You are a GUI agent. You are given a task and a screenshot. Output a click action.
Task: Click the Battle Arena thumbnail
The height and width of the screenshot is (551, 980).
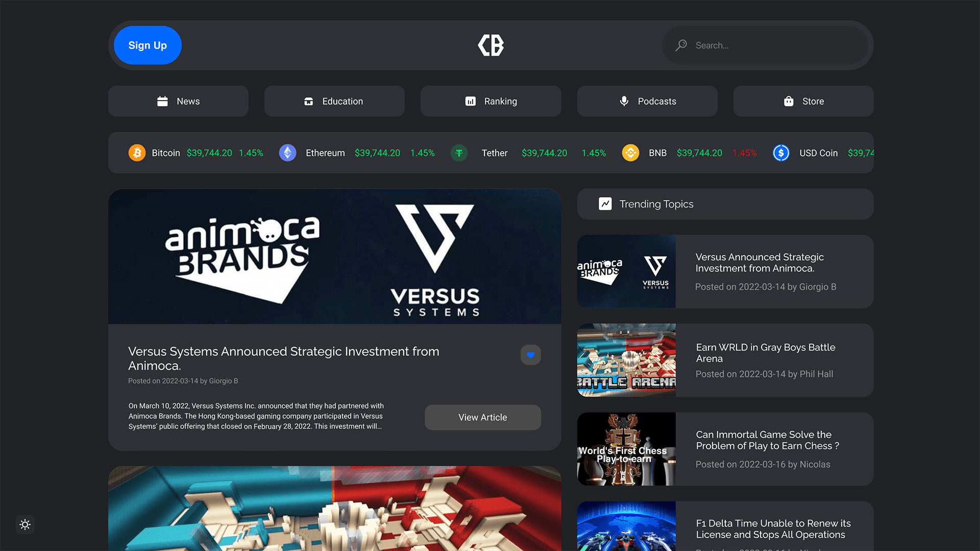pyautogui.click(x=626, y=360)
